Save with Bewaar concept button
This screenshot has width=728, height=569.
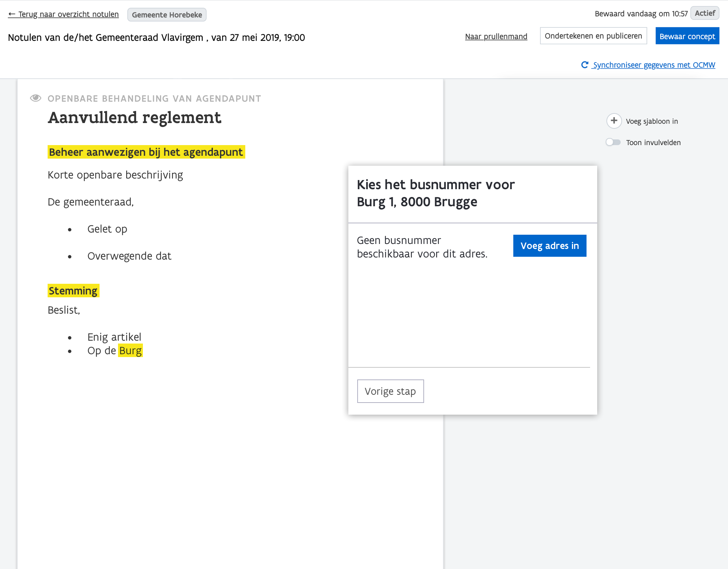687,36
